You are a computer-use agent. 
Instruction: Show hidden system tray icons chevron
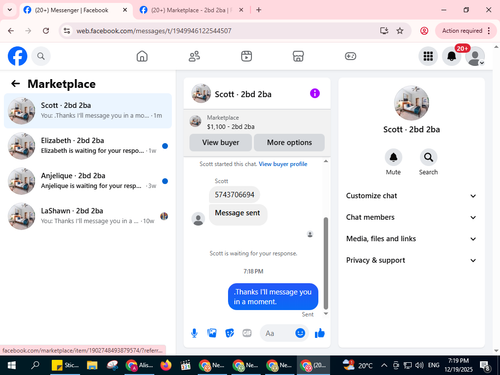(384, 365)
